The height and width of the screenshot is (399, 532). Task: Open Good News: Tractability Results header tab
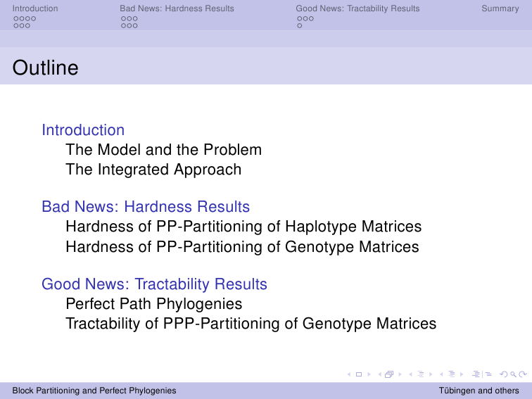click(x=357, y=8)
